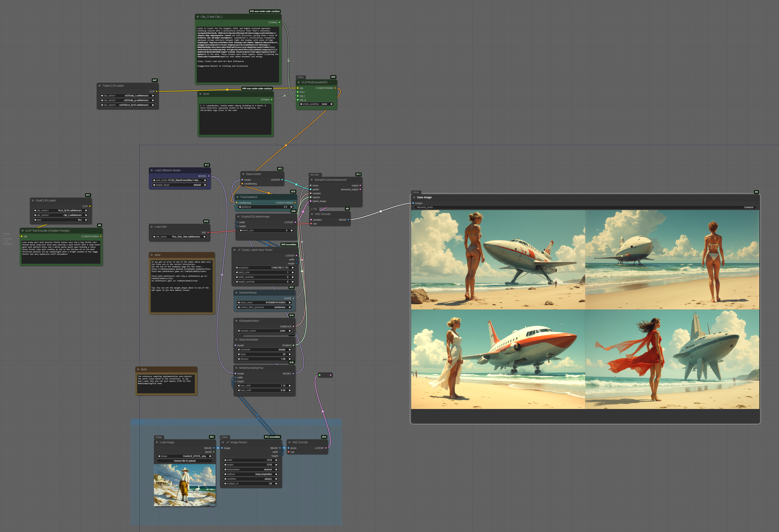Increase max_shift with its right arrow

tap(290, 386)
